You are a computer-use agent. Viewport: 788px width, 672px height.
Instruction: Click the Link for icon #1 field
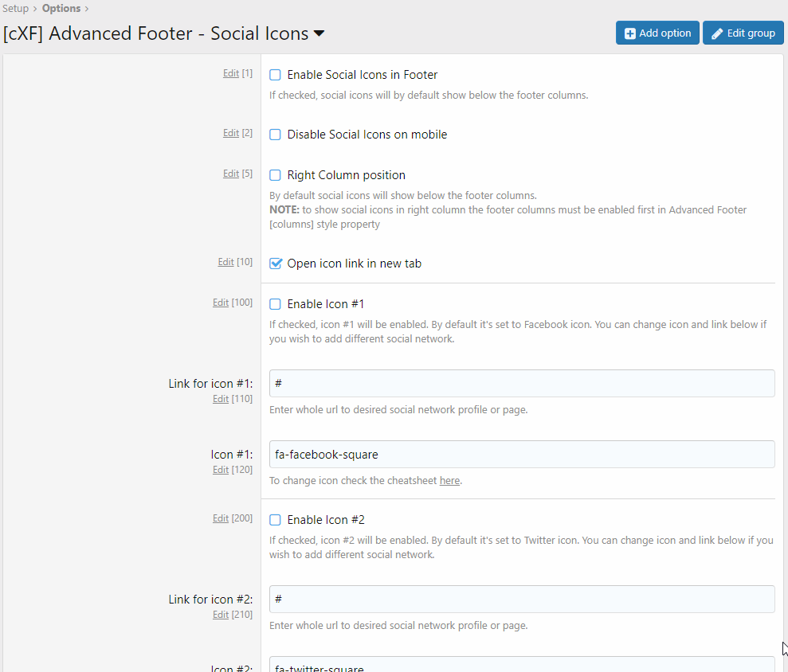click(521, 383)
